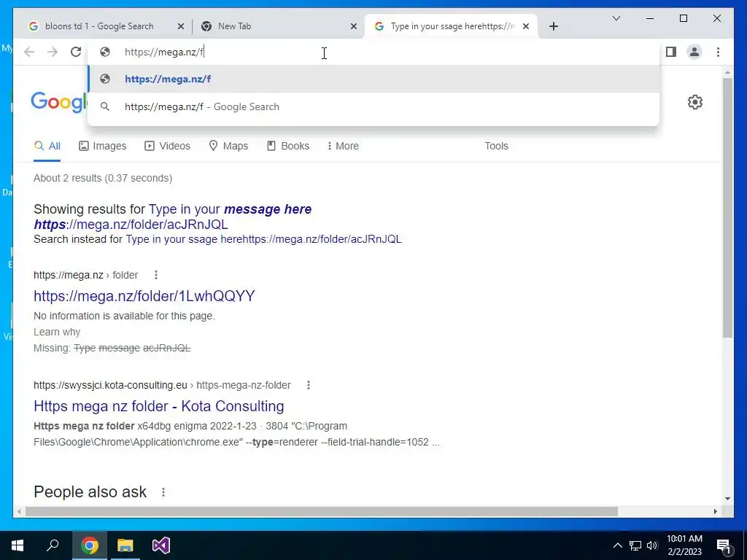Select the 'https://mega.nz/f' URL suggestion
This screenshot has height=560, width=747.
[x=373, y=79]
